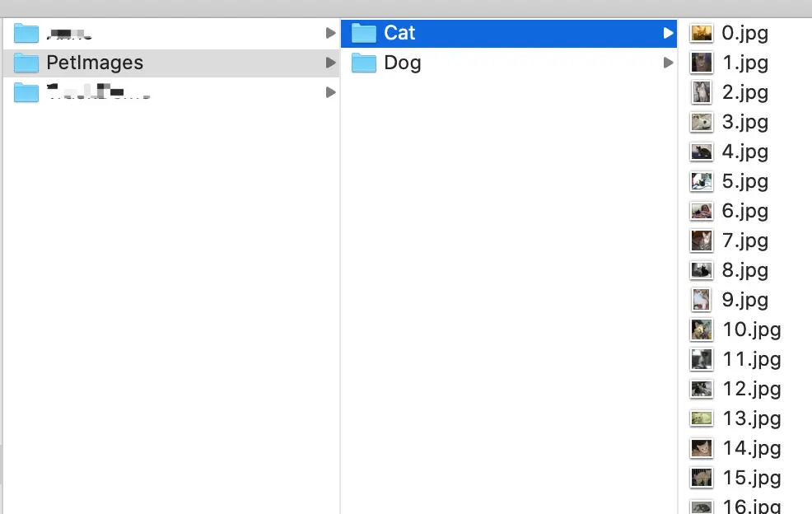Click the 3.jpg image thumbnail
The image size is (812, 514).
click(x=702, y=122)
